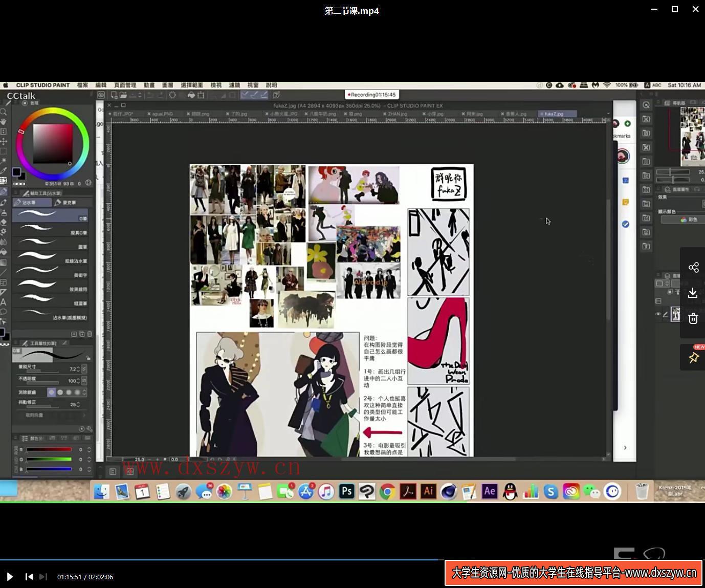Click the delete trash icon in player sidebar

click(x=693, y=318)
